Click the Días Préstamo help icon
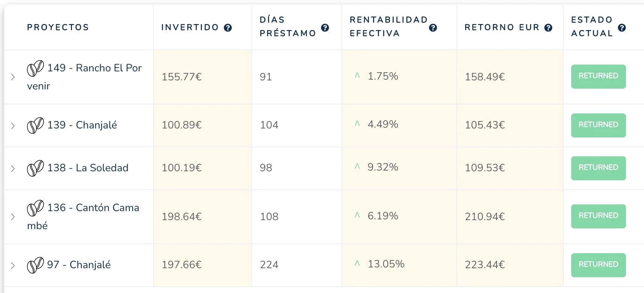 (x=325, y=27)
